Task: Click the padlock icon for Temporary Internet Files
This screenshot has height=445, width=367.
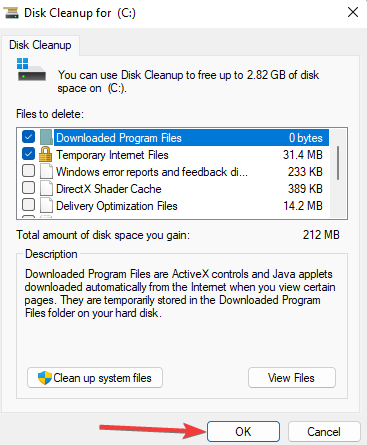Action: pos(46,154)
